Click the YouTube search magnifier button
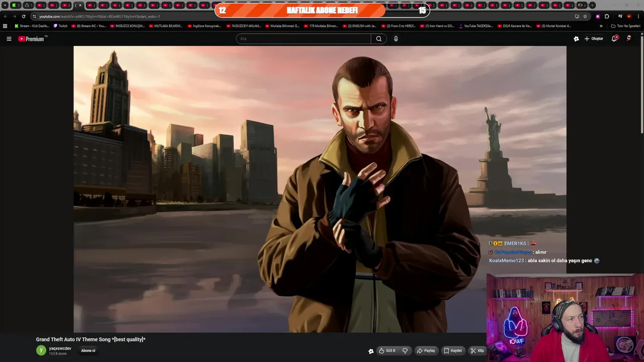644x362 pixels. (379, 39)
